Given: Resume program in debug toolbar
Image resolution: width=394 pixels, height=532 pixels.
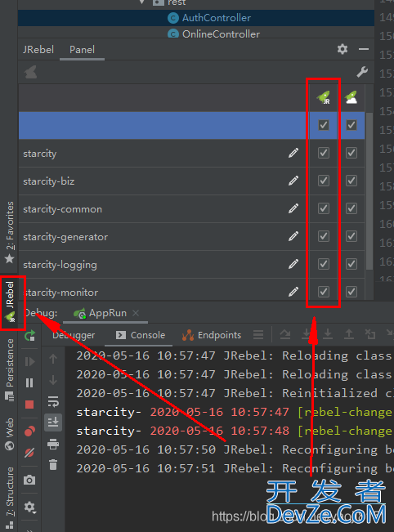Looking at the screenshot, I should [x=30, y=362].
